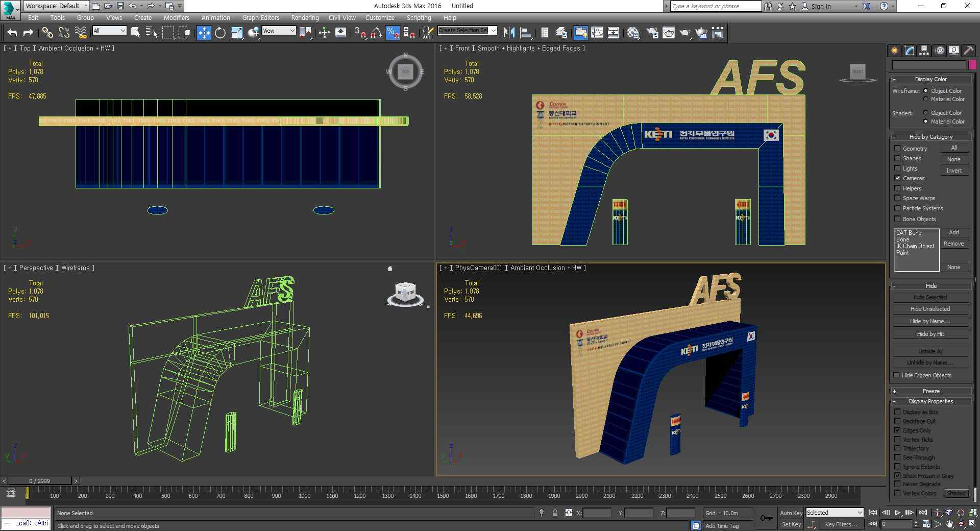
Task: Click the Align tool icon
Action: point(525,33)
